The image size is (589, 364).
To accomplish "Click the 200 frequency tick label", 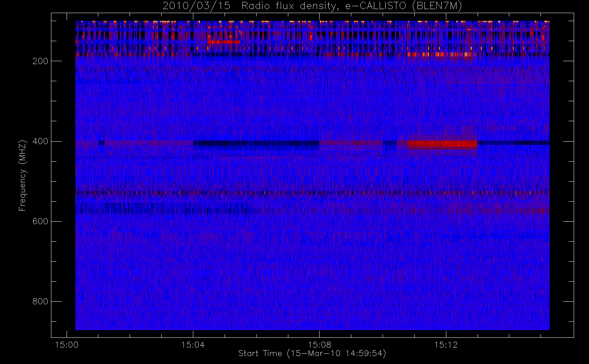I will coord(40,61).
